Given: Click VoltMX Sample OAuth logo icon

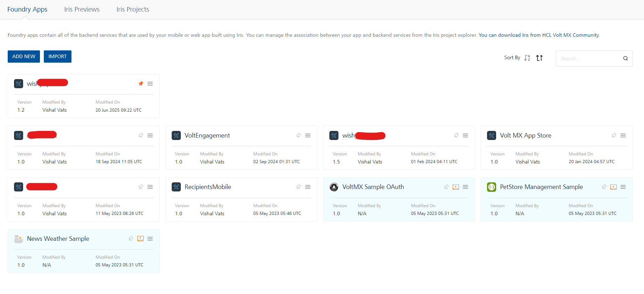Looking at the screenshot, I should click(334, 187).
